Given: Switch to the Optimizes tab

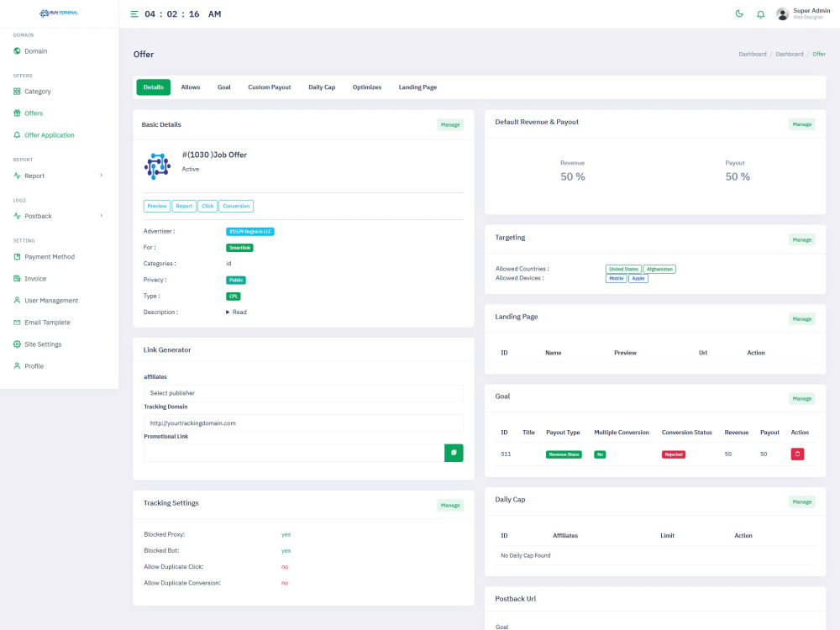Looking at the screenshot, I should pos(367,87).
